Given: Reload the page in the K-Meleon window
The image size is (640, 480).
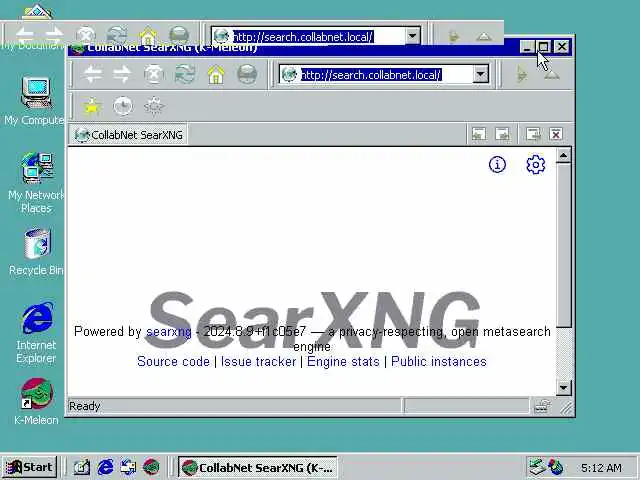Looking at the screenshot, I should [185, 75].
